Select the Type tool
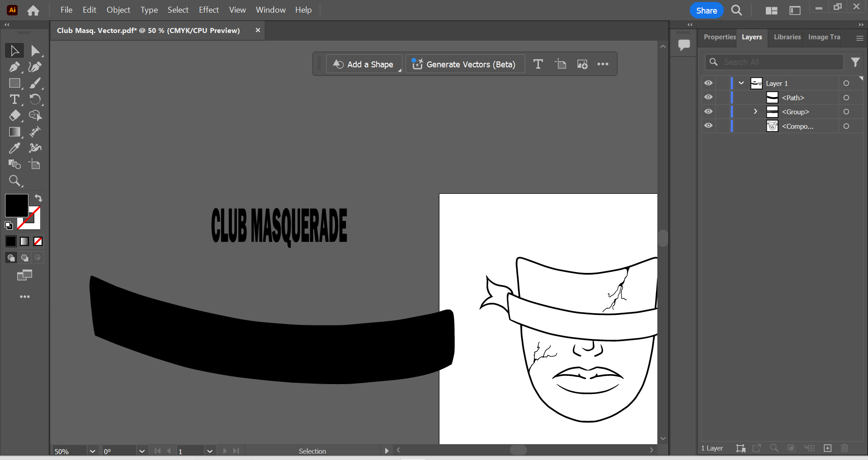This screenshot has width=868, height=460. [x=15, y=99]
